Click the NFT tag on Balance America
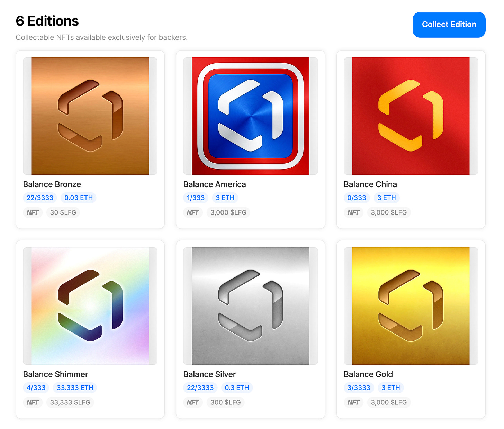Screen dimensions: 504x429 point(193,212)
